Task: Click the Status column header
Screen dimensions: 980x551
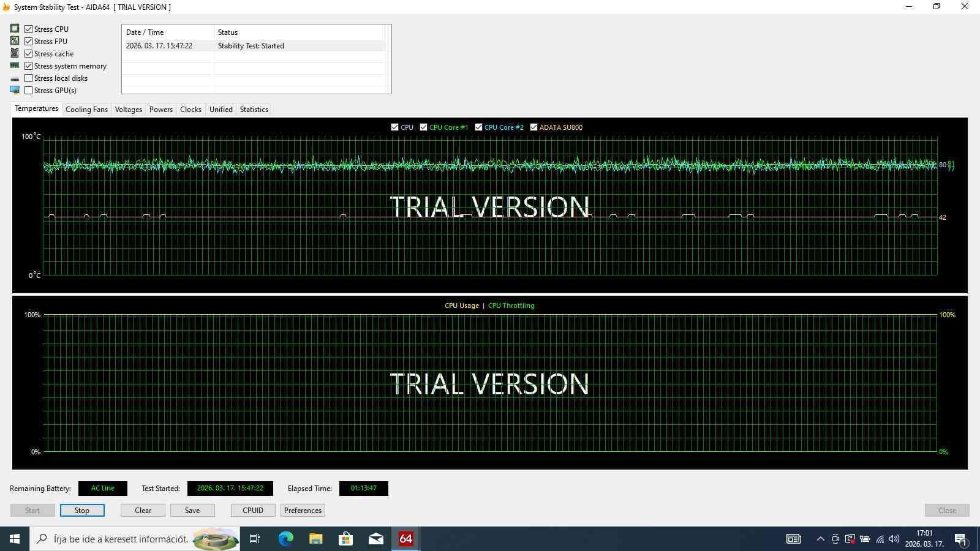Action: pyautogui.click(x=299, y=32)
